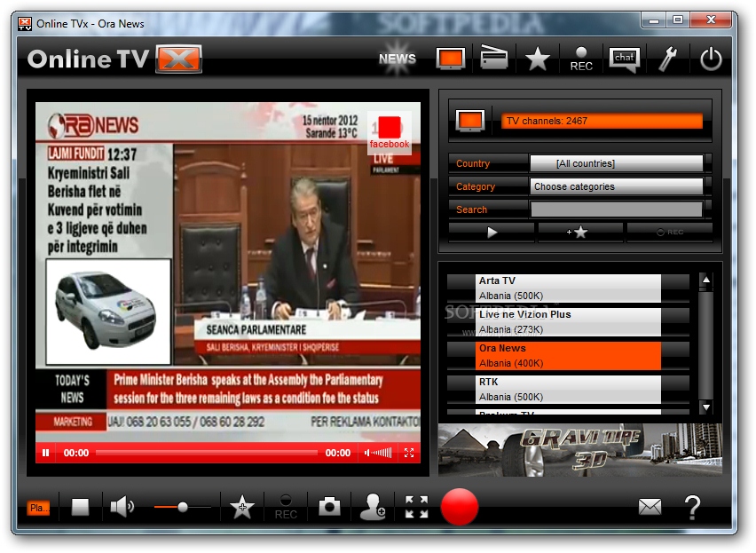Click the small REC button under Search

click(x=670, y=233)
